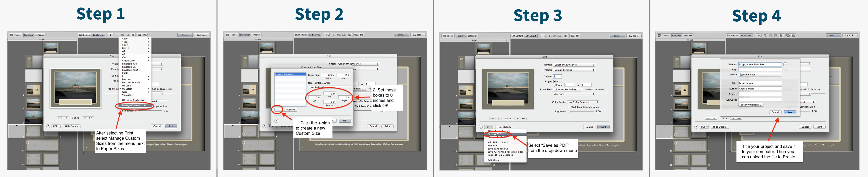The height and width of the screenshot is (177, 868).
Task: Switch to Edit Layout mode in Step 2
Action: point(314,35)
